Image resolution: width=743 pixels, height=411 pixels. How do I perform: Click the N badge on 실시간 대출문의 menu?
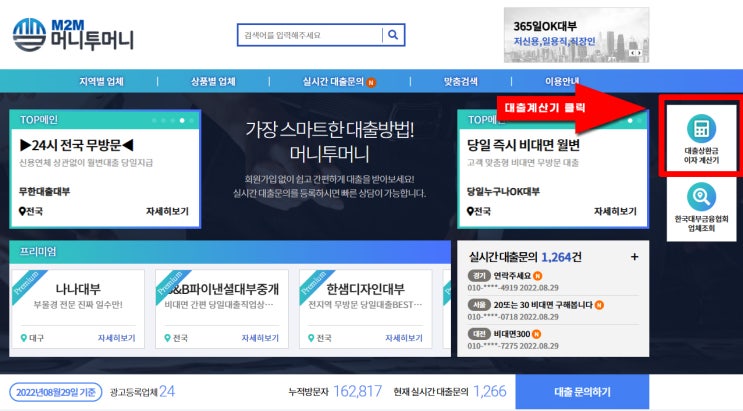tap(371, 82)
